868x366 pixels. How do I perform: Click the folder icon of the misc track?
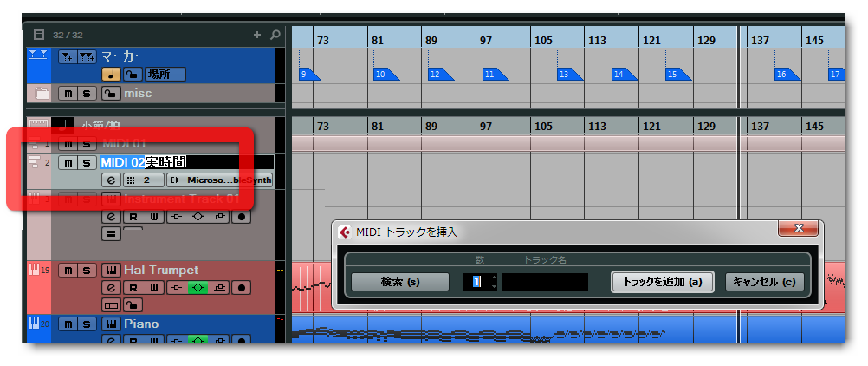click(x=42, y=93)
